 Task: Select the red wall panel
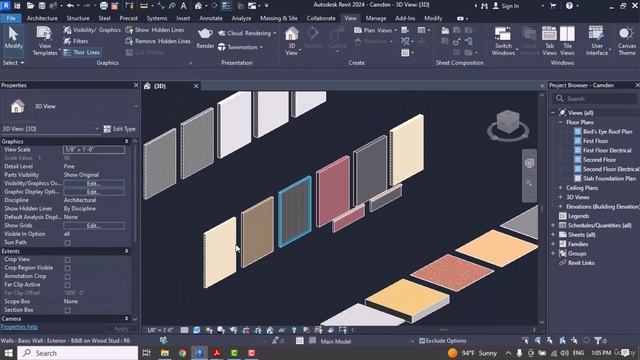[x=333, y=191]
